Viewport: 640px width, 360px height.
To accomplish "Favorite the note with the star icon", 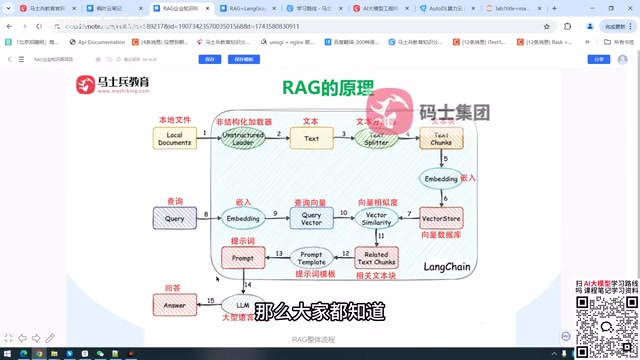I will (98, 59).
